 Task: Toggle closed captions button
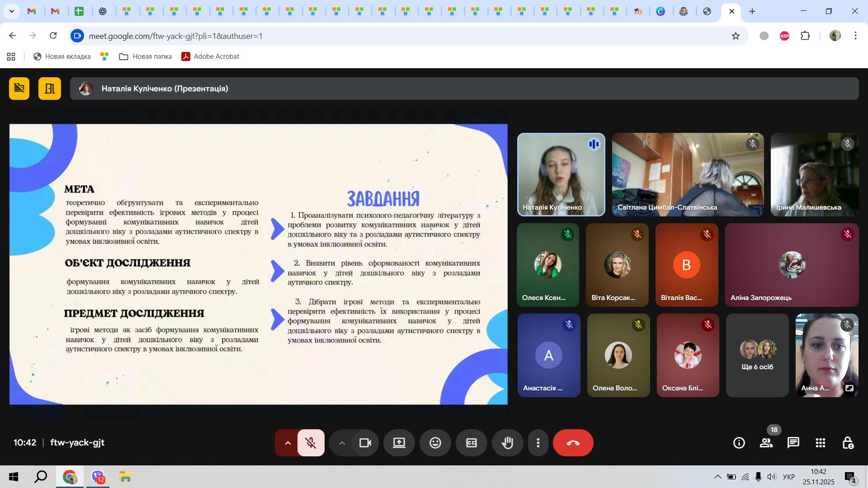pos(471,443)
